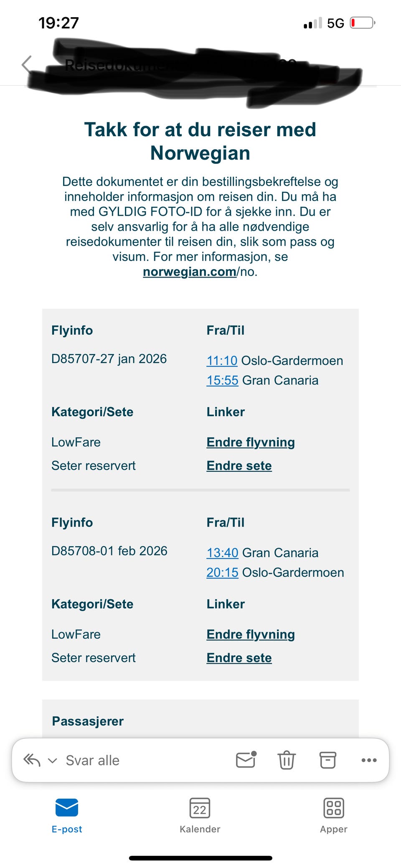This screenshot has height=868, width=401.
Task: Select Endre flyvning for the Oslo departure
Action: click(x=251, y=442)
